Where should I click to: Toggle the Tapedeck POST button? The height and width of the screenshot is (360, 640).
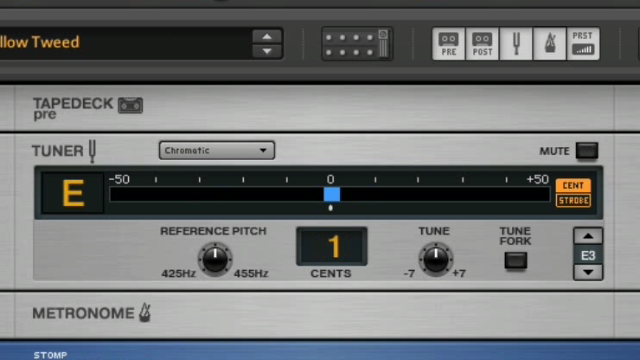[482, 44]
